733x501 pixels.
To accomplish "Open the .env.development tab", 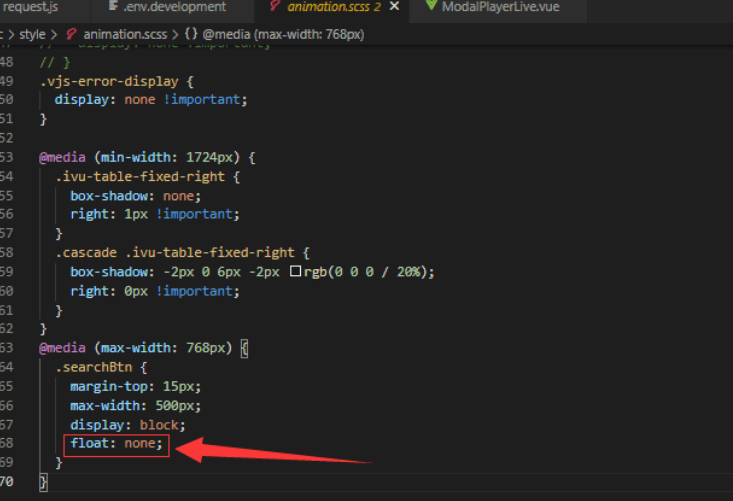I will point(173,7).
